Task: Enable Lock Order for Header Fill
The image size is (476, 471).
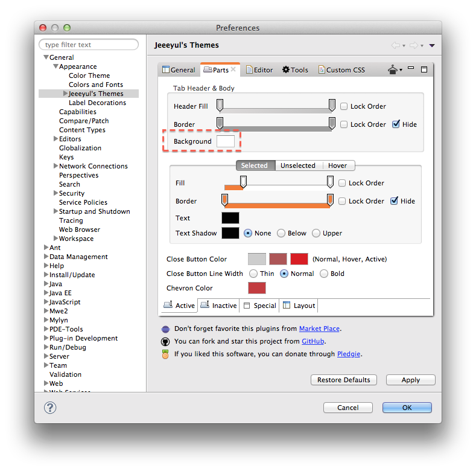Action: point(344,106)
